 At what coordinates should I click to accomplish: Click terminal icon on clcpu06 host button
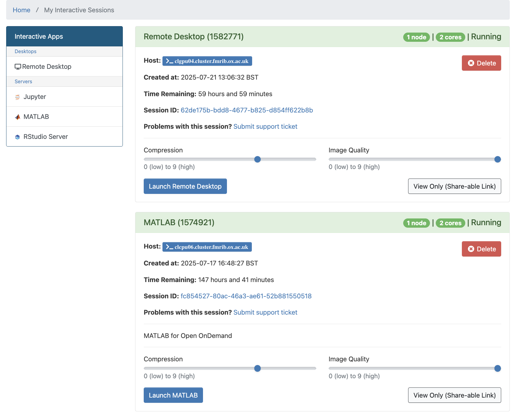click(x=169, y=247)
